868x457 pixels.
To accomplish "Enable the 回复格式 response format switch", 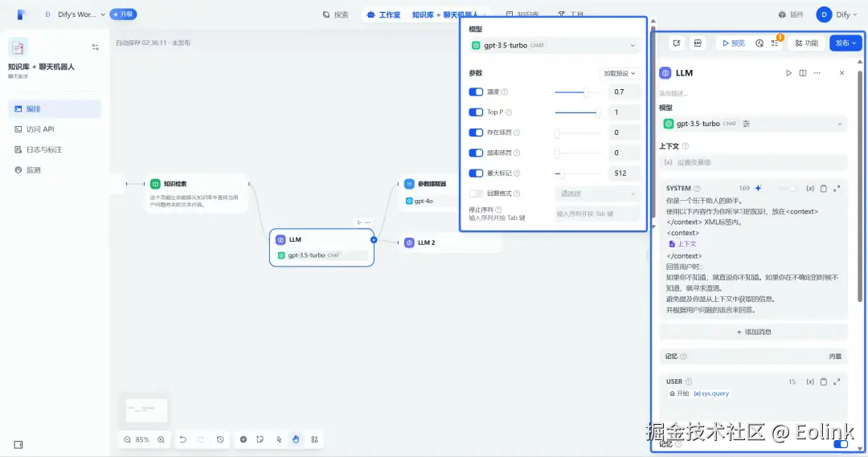I will [476, 194].
